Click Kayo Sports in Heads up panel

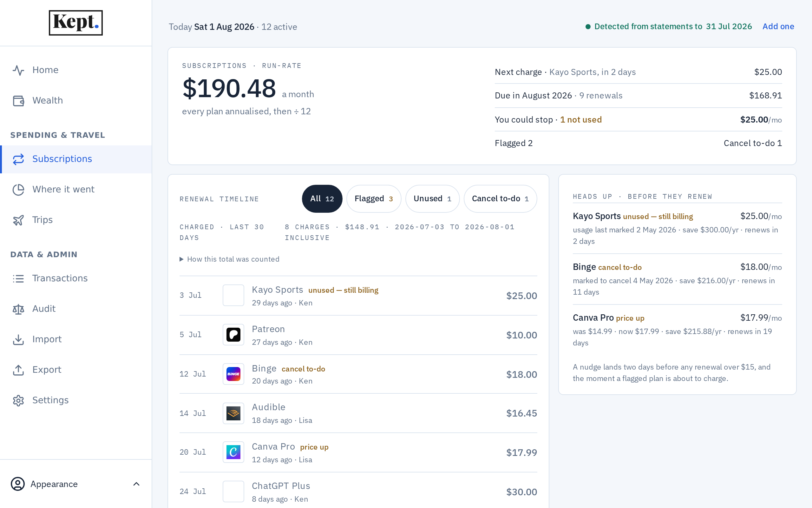click(x=677, y=229)
